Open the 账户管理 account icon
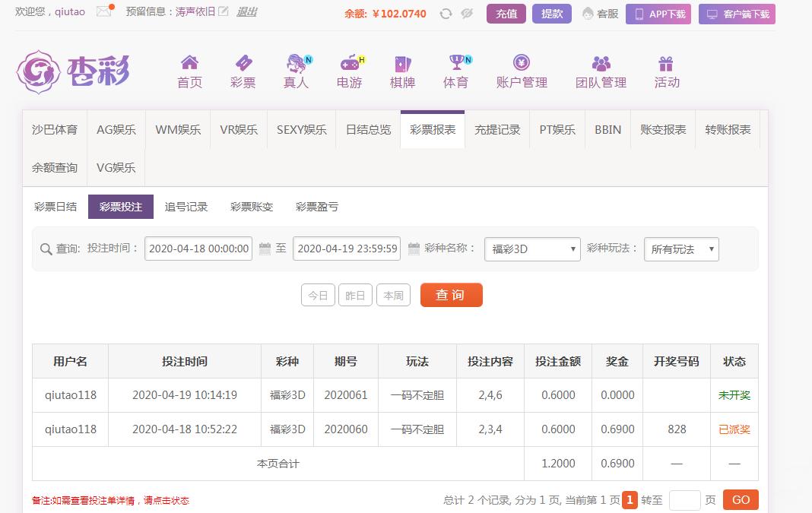 coord(522,63)
